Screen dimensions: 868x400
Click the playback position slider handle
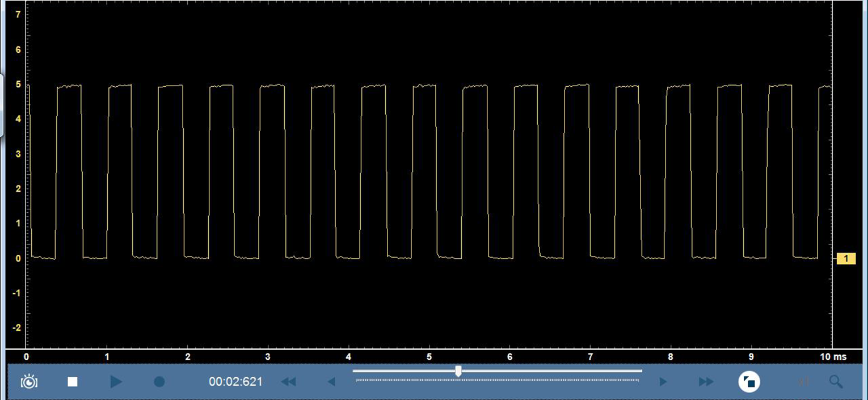coord(458,371)
